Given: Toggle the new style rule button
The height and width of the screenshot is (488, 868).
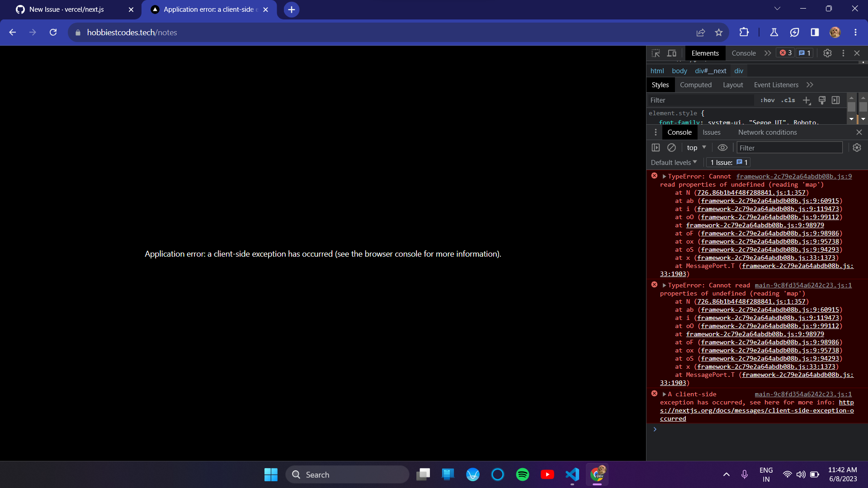Looking at the screenshot, I should [807, 100].
